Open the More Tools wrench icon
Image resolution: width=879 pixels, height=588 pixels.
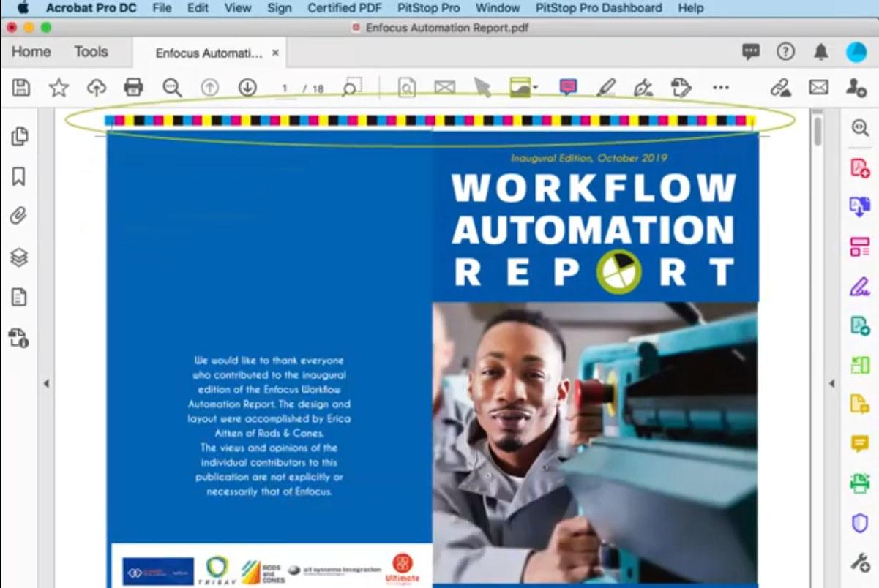[859, 562]
